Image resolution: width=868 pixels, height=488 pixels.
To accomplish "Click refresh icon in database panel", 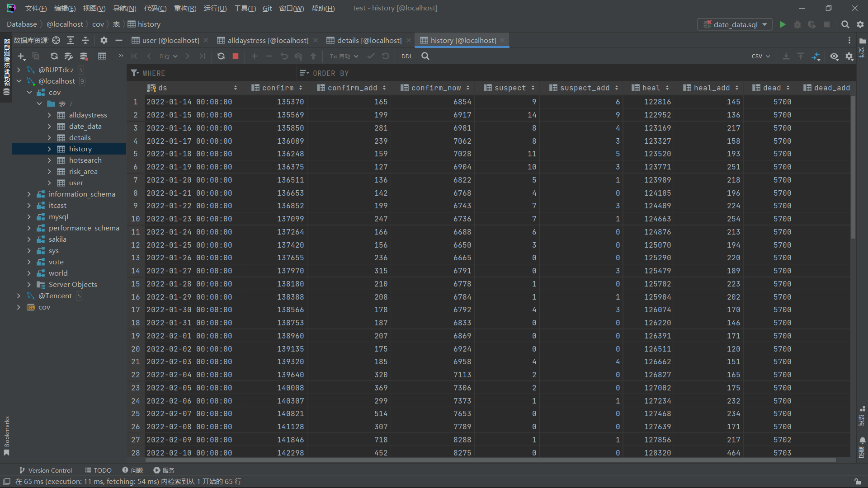I will point(54,56).
